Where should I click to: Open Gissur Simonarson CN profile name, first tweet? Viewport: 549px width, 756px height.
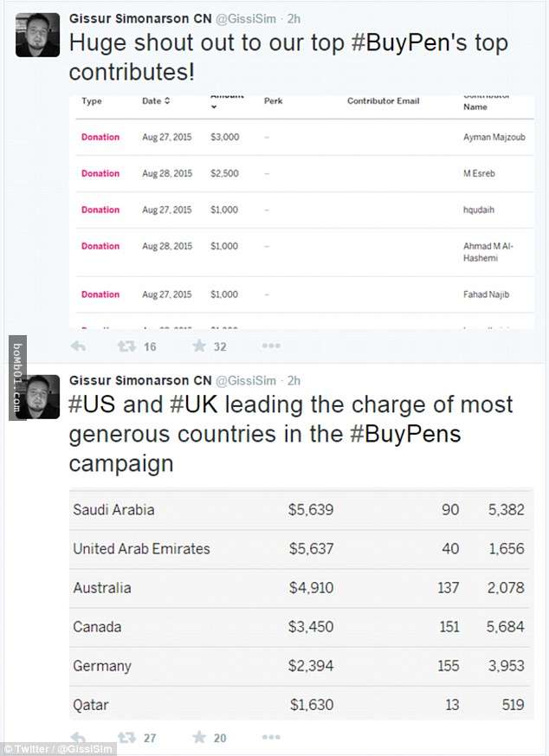[140, 19]
